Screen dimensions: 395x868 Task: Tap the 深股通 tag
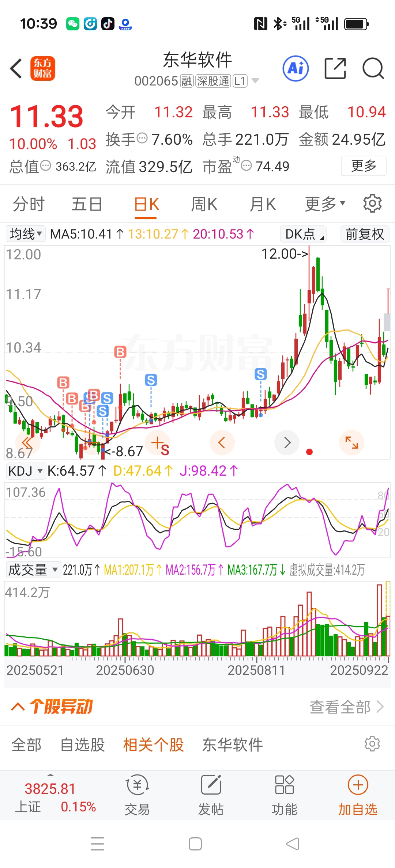click(x=213, y=81)
